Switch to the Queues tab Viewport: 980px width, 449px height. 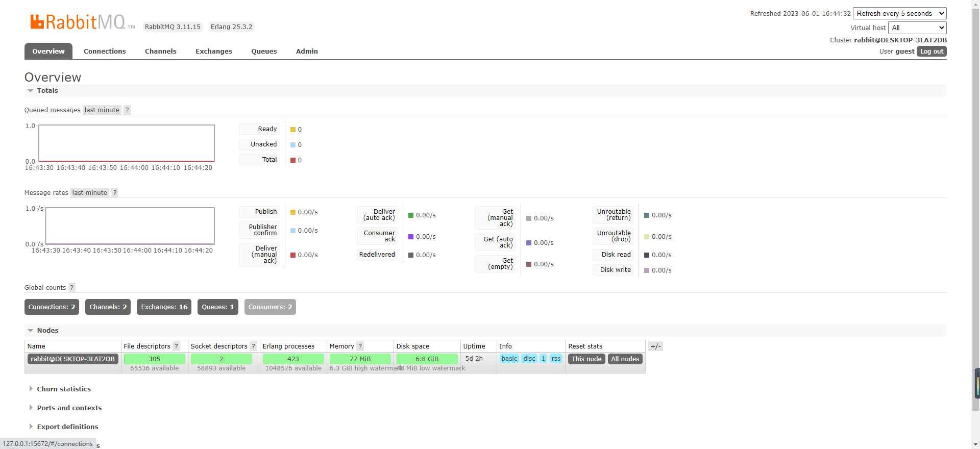point(264,52)
